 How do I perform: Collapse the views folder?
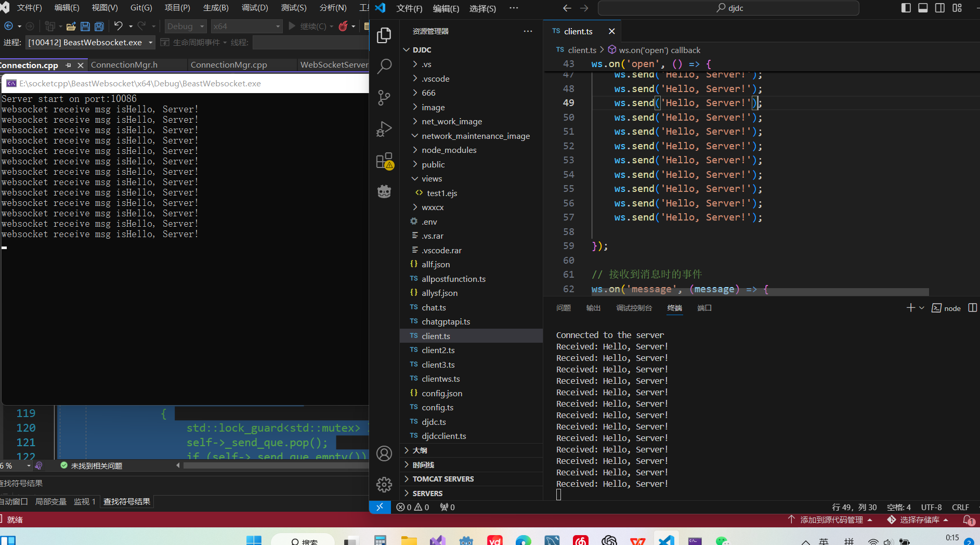[415, 178]
